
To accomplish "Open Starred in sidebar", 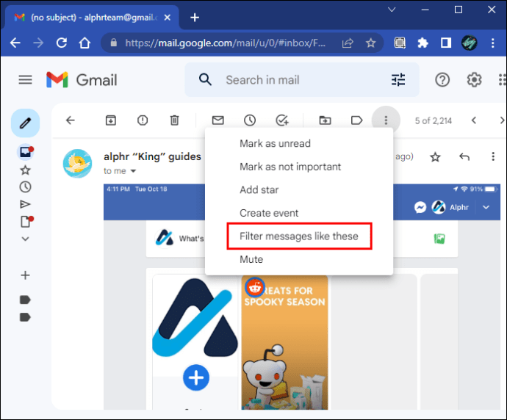I will [x=25, y=170].
